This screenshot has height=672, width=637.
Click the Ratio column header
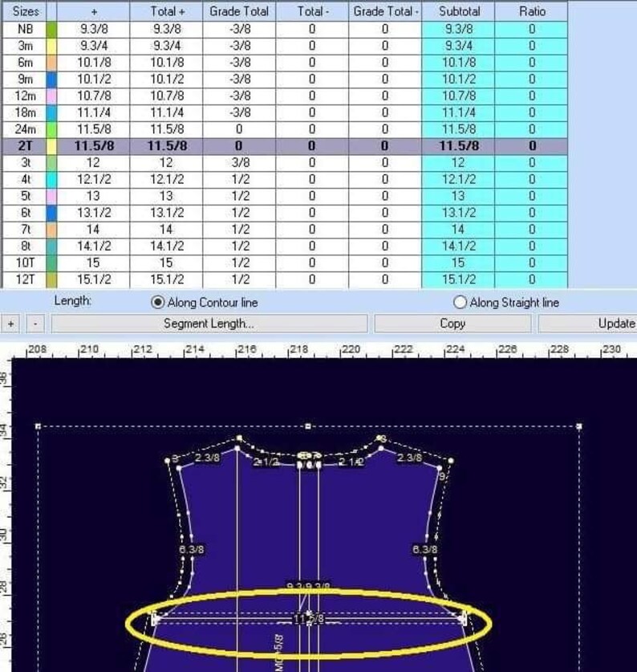point(532,11)
